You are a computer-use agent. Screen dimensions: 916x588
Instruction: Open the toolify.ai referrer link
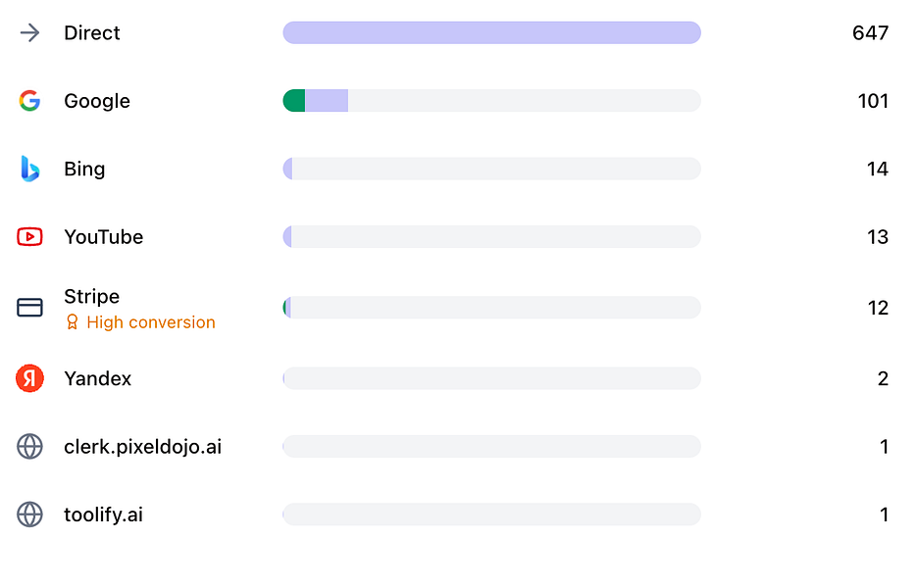(103, 514)
